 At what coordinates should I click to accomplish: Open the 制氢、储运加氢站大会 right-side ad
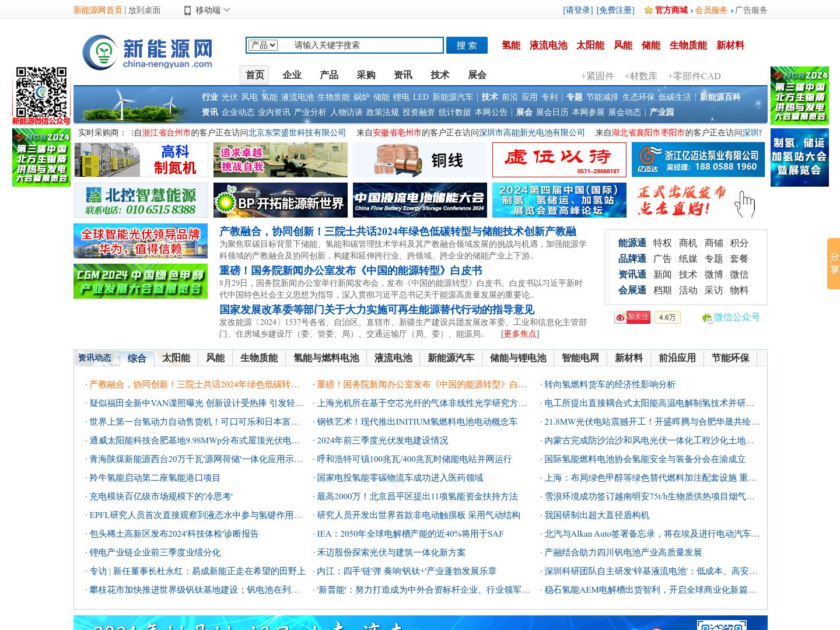point(799,157)
